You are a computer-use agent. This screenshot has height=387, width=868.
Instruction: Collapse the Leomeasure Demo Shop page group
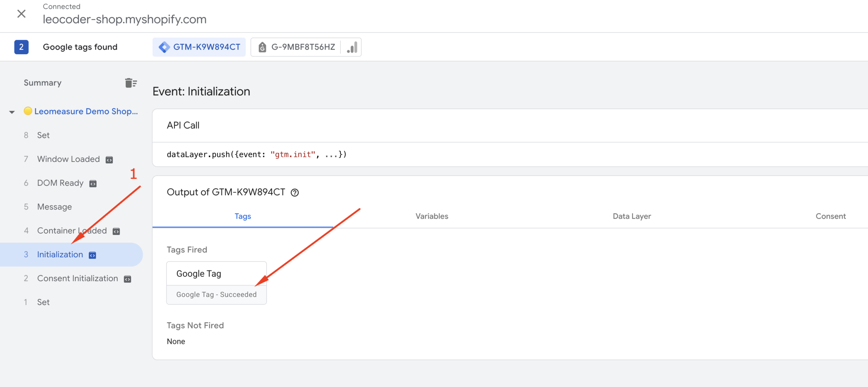click(x=12, y=112)
